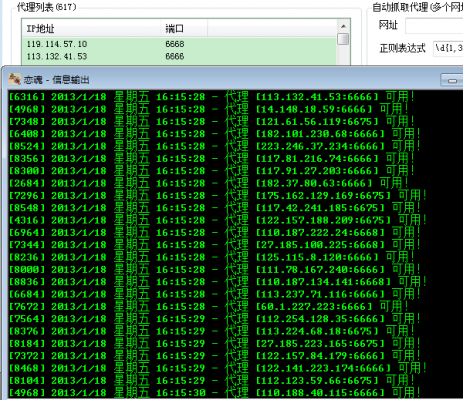463x400 pixels.
Task: Click the proxy list scrollbar thumb
Action: [x=343, y=39]
